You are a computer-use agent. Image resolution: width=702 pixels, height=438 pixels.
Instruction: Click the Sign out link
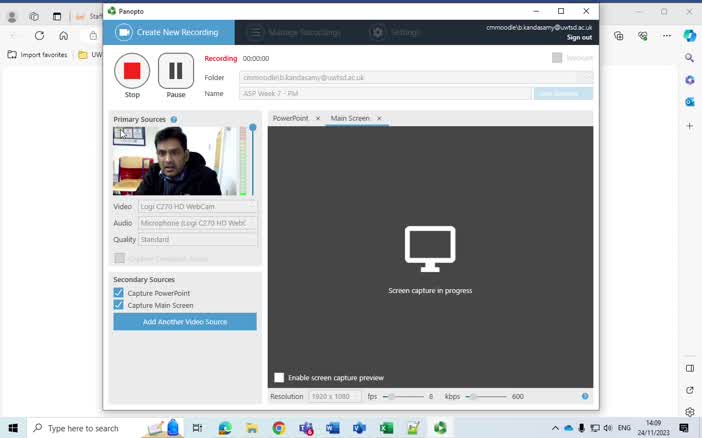tap(579, 37)
